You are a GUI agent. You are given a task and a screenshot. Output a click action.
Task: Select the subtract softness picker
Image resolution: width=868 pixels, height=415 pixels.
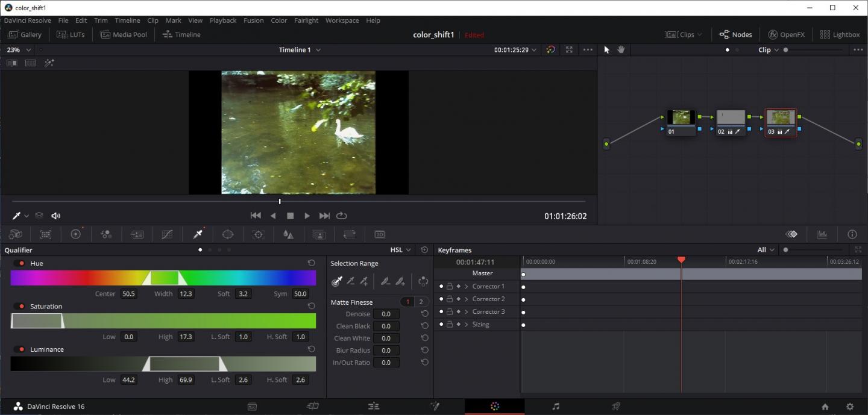385,281
